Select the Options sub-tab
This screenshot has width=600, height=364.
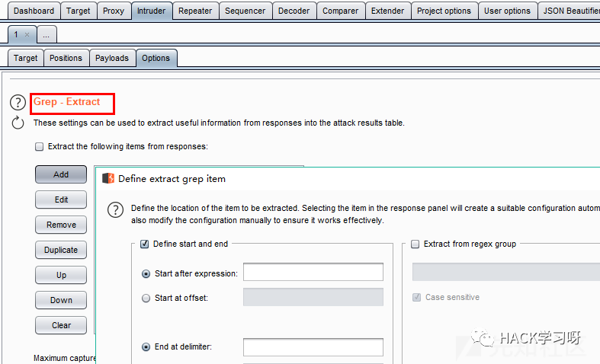[156, 58]
